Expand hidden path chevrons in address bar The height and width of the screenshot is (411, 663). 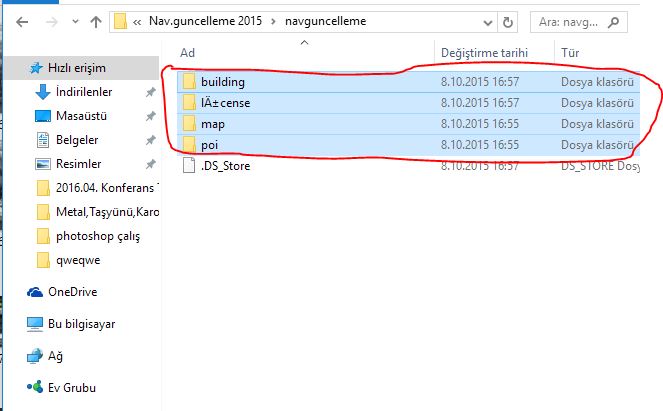click(137, 22)
